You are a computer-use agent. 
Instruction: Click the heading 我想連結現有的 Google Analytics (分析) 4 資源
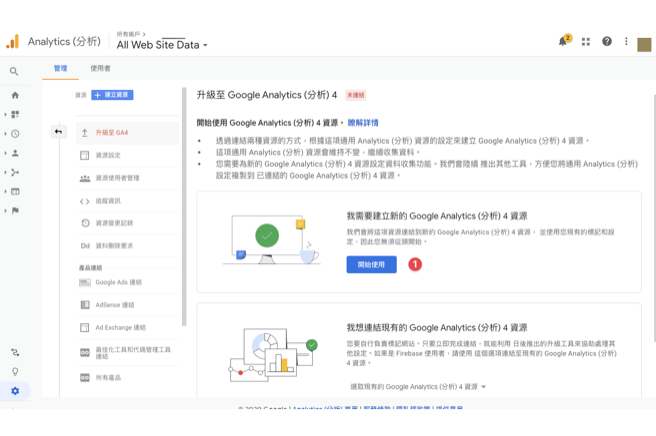[x=437, y=327]
